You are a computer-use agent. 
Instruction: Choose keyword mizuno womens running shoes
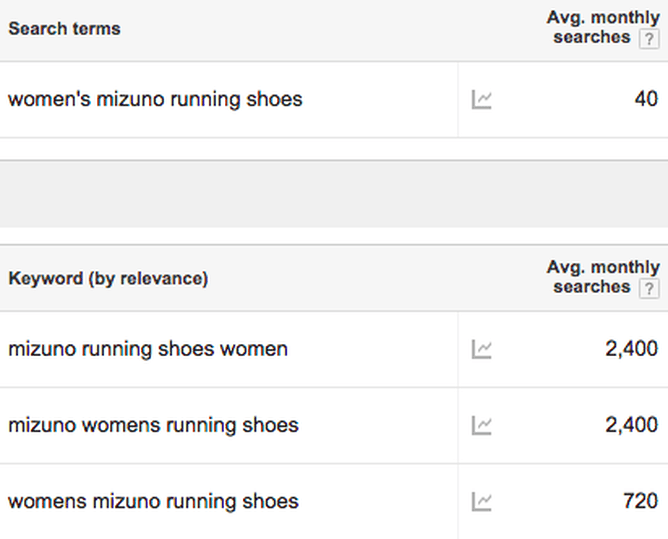[153, 425]
